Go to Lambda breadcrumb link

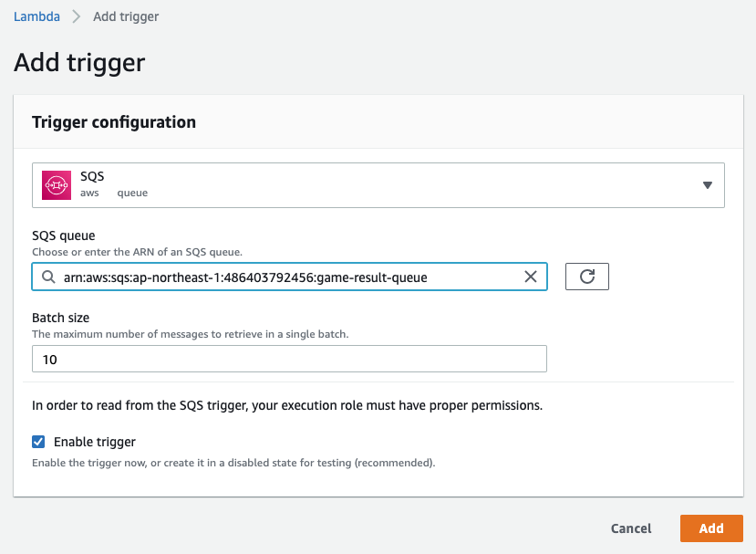[36, 16]
